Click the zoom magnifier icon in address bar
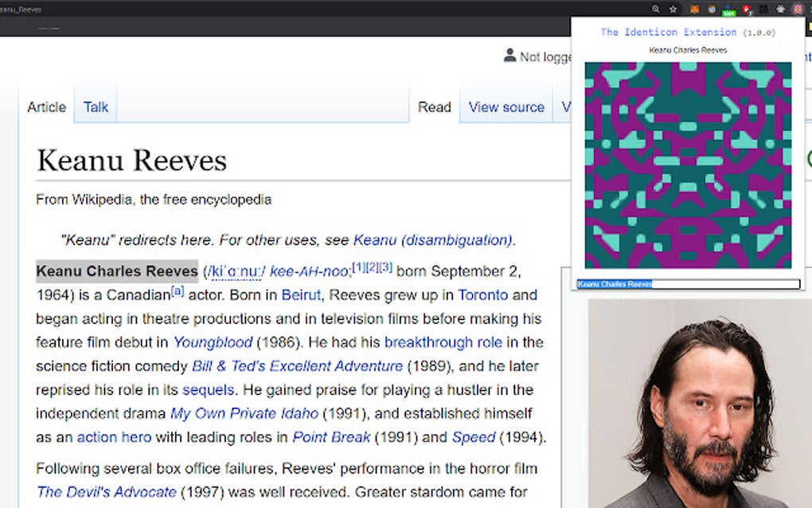Viewport: 812px width, 508px height. point(656,9)
